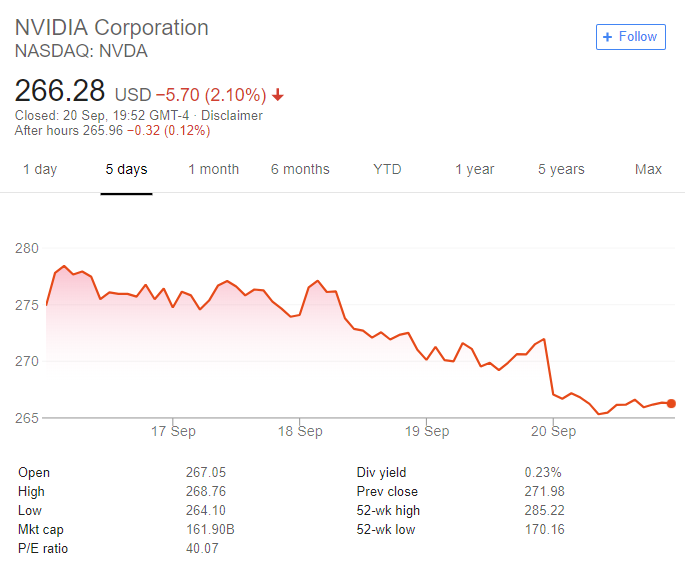Click the 18 Sep axis label
This screenshot has width=685, height=569.
[x=300, y=432]
